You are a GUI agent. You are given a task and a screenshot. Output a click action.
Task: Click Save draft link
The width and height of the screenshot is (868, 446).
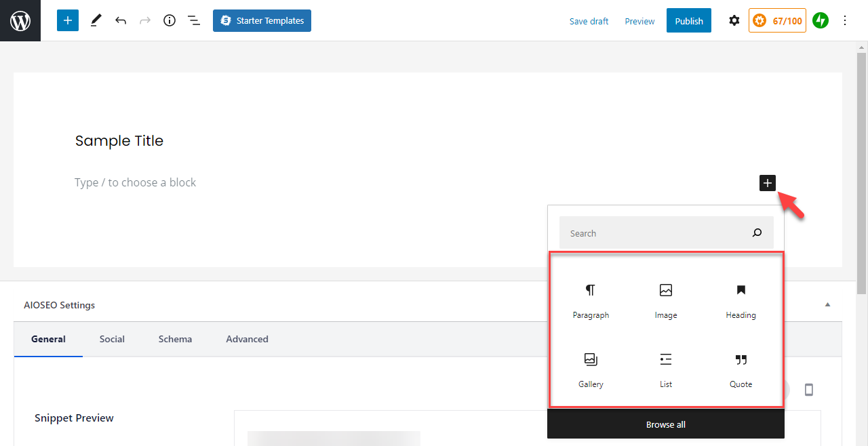point(589,21)
